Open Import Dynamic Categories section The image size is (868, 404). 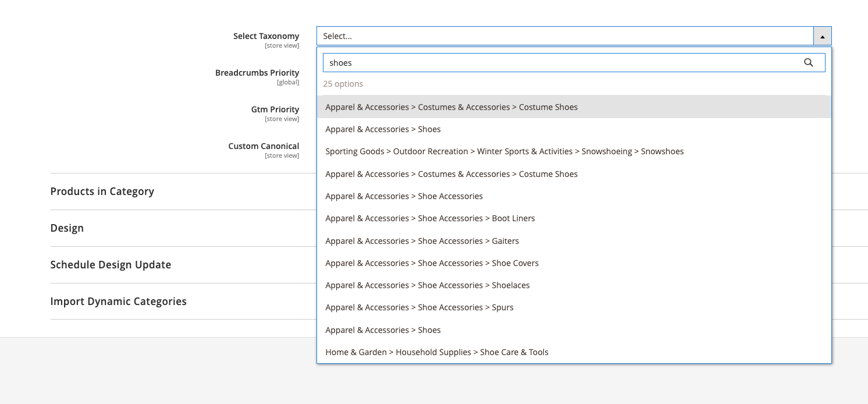tap(118, 302)
